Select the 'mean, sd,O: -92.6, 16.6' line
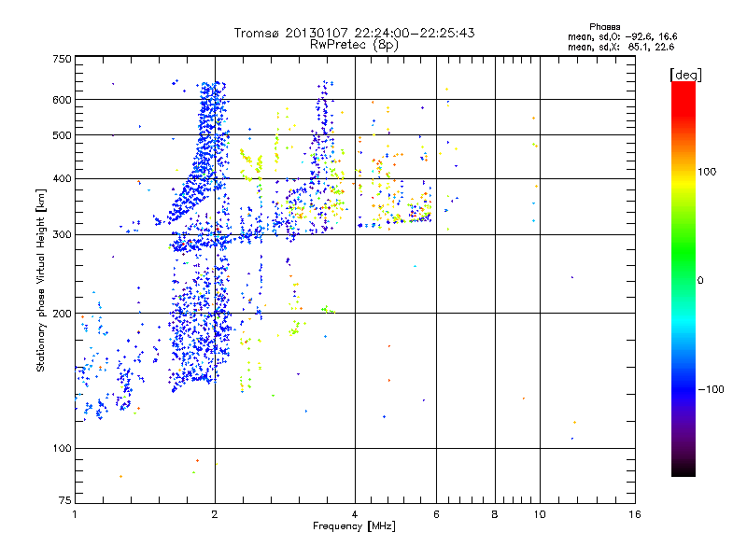747x560 pixels. pyautogui.click(x=622, y=36)
